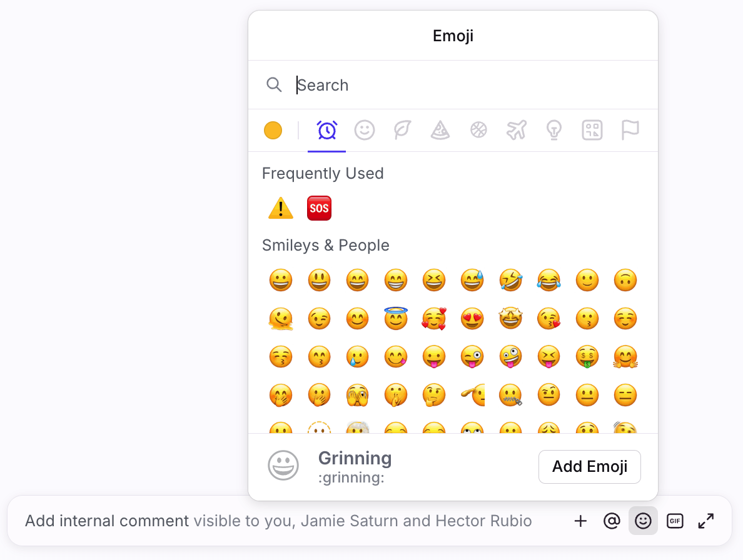Open the flag emoji category
Screen dimensions: 743x560
tap(630, 131)
